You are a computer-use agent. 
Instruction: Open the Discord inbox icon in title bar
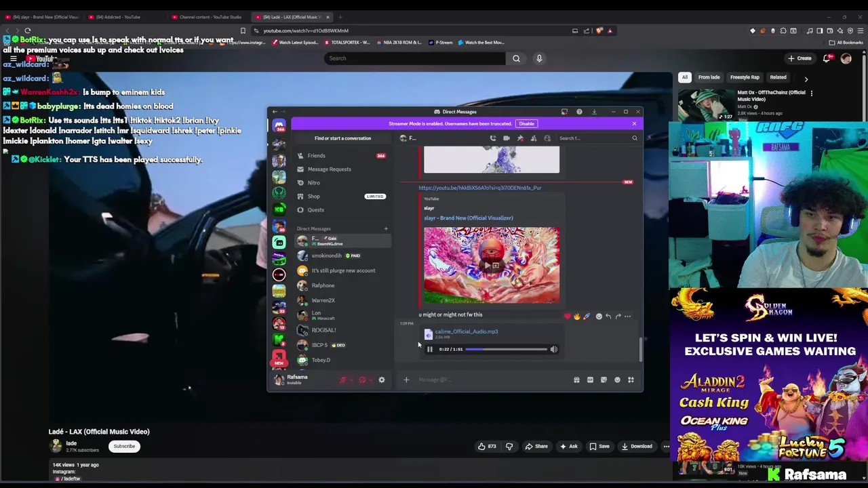pos(564,112)
